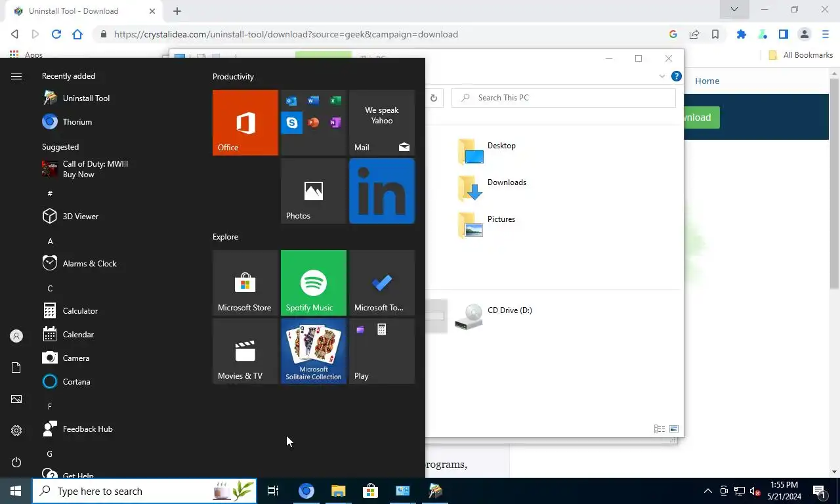The image size is (840, 504).
Task: Expand the Explorer ribbon chevron
Action: (661, 77)
